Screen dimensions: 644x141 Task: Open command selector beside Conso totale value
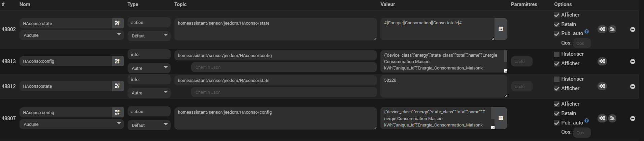501,29
